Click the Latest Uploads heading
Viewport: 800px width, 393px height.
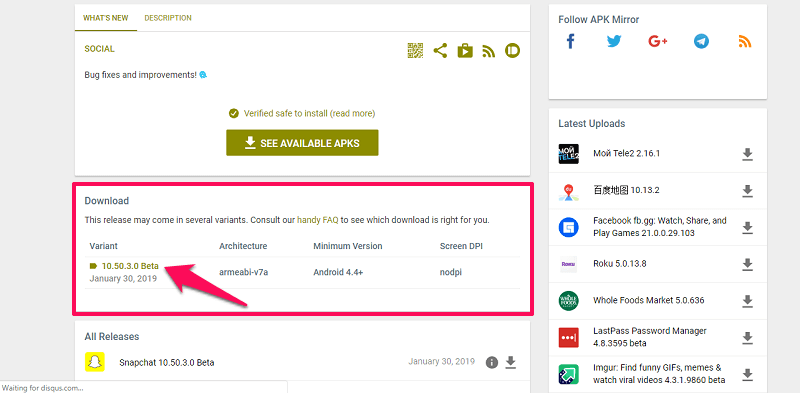591,124
